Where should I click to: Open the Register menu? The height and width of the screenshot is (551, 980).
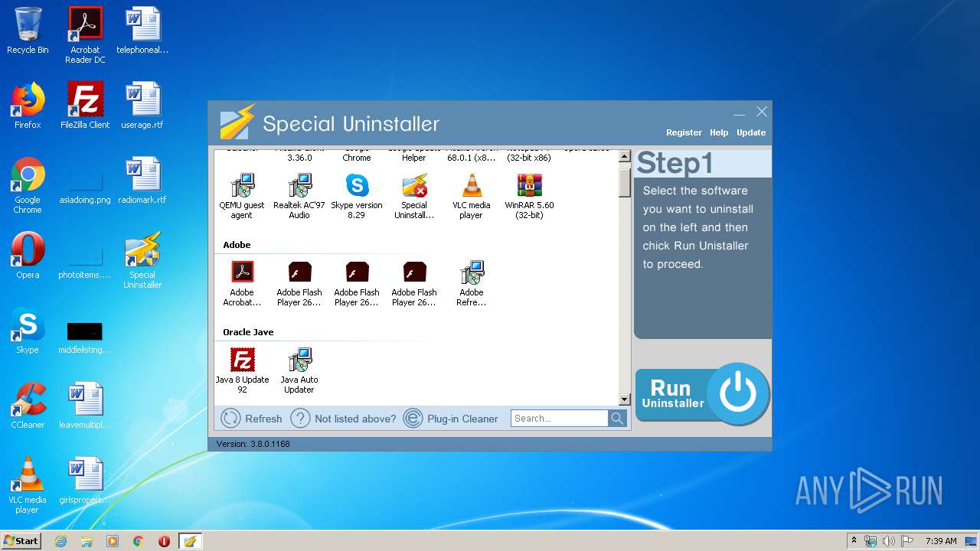684,132
